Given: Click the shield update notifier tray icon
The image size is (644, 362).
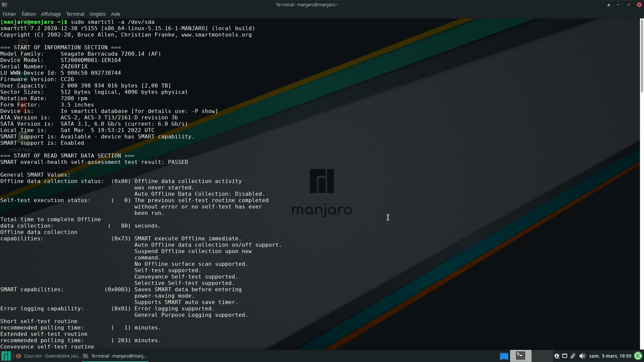Looking at the screenshot, I should tap(557, 356).
